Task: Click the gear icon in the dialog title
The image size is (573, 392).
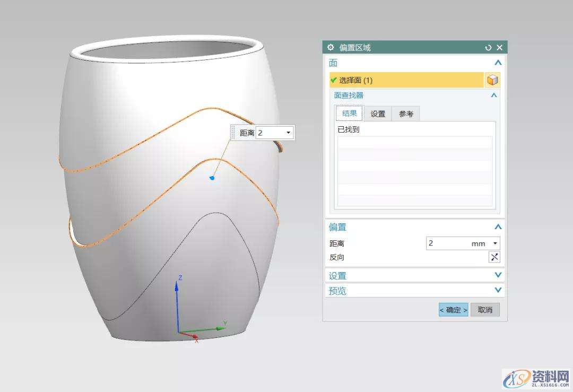Action: click(x=331, y=48)
